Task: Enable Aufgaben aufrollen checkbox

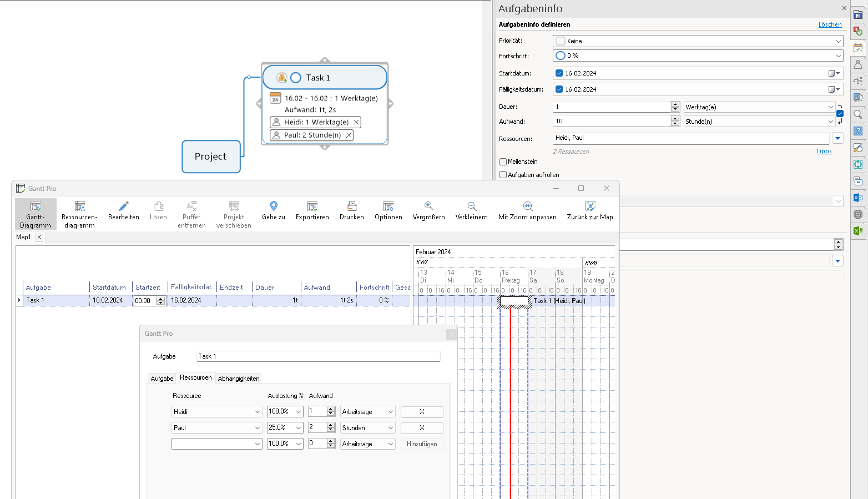Action: point(503,175)
